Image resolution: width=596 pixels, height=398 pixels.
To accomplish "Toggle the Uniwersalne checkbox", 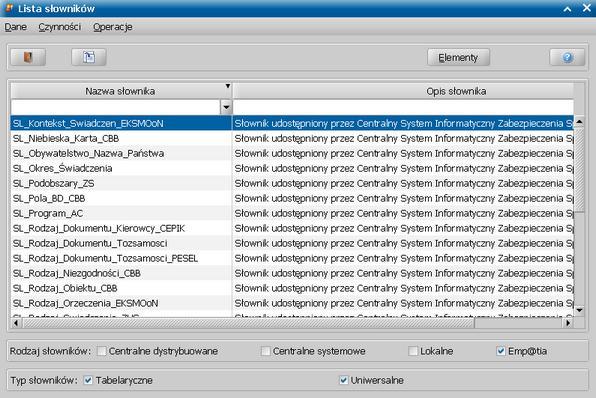I will (x=344, y=380).
